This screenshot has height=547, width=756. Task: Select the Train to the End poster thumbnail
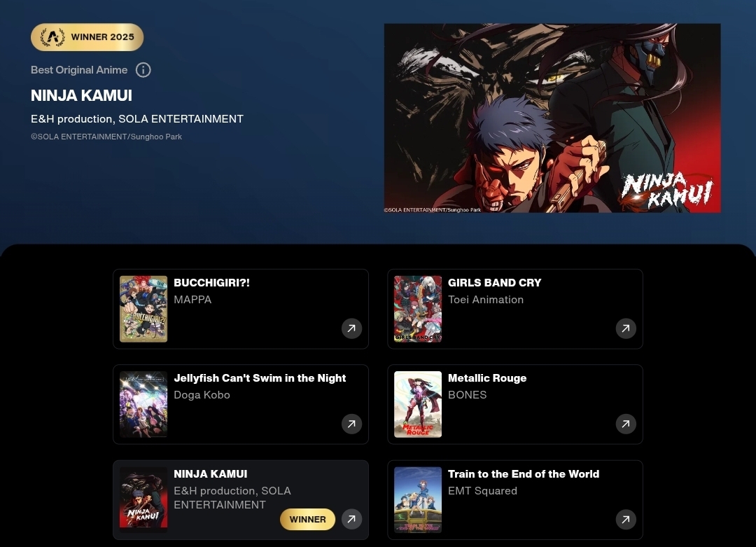(x=418, y=500)
